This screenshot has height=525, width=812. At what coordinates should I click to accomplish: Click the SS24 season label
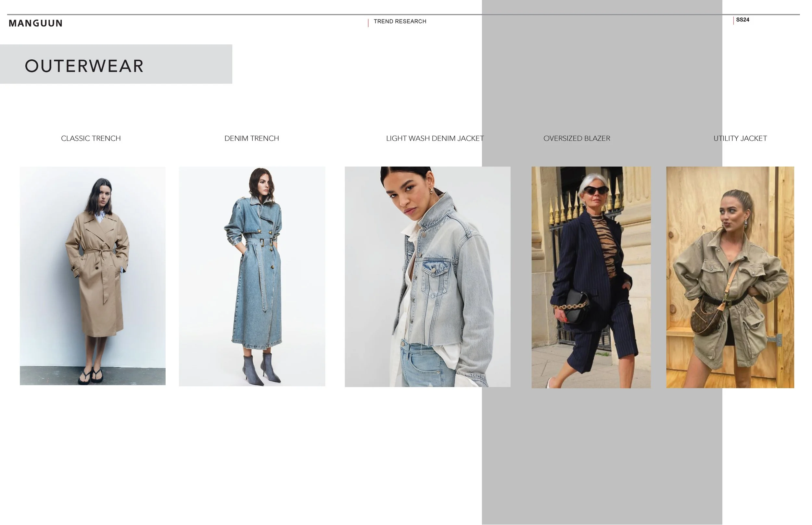pos(742,20)
